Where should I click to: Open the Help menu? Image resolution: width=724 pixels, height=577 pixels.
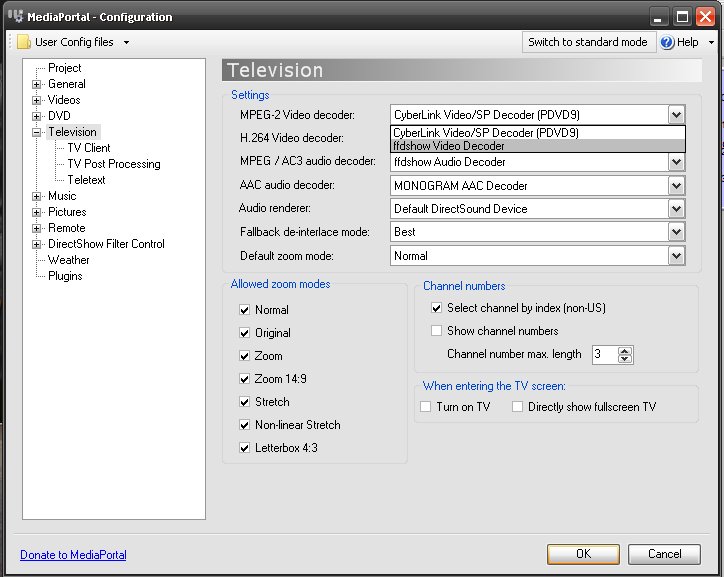coord(687,42)
